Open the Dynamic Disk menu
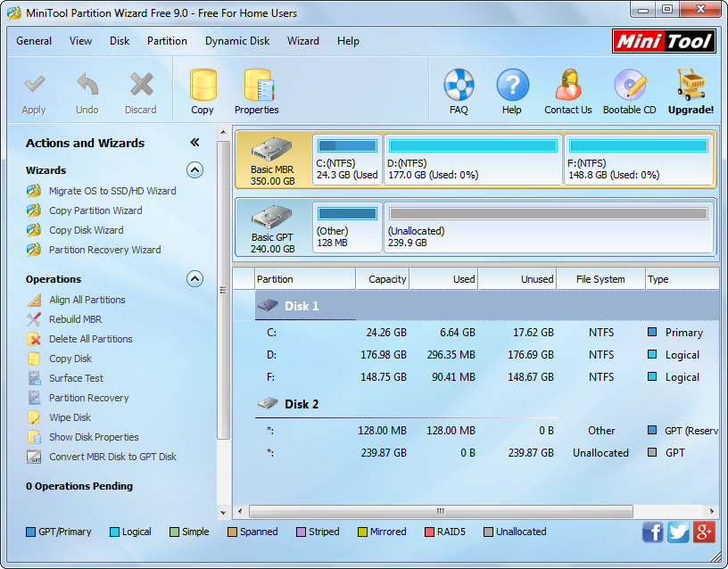This screenshot has width=728, height=569. (237, 41)
